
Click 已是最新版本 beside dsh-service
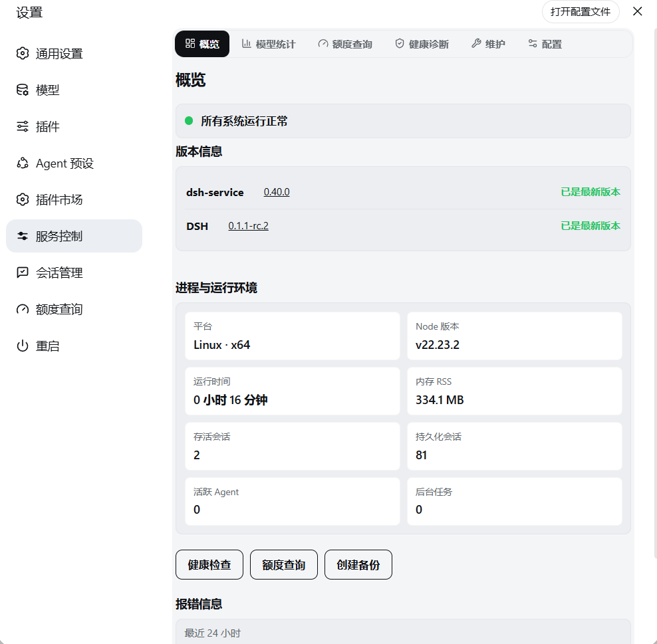click(x=591, y=192)
